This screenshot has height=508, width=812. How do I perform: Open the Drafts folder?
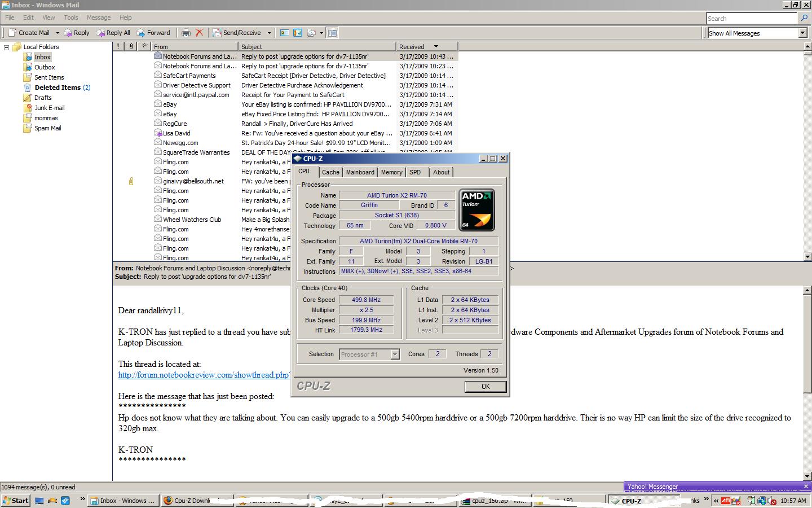pos(43,98)
